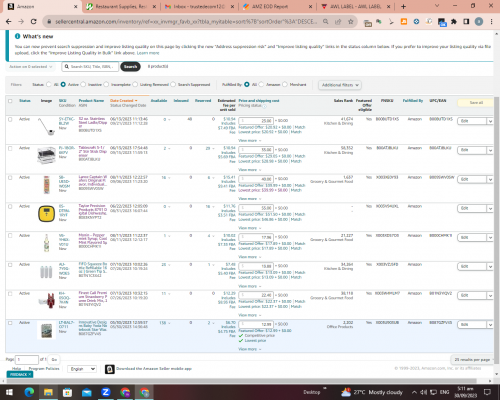The width and height of the screenshot is (500, 400).
Task: Switch to the AMZ EOD Report tab
Action: pos(277,7)
